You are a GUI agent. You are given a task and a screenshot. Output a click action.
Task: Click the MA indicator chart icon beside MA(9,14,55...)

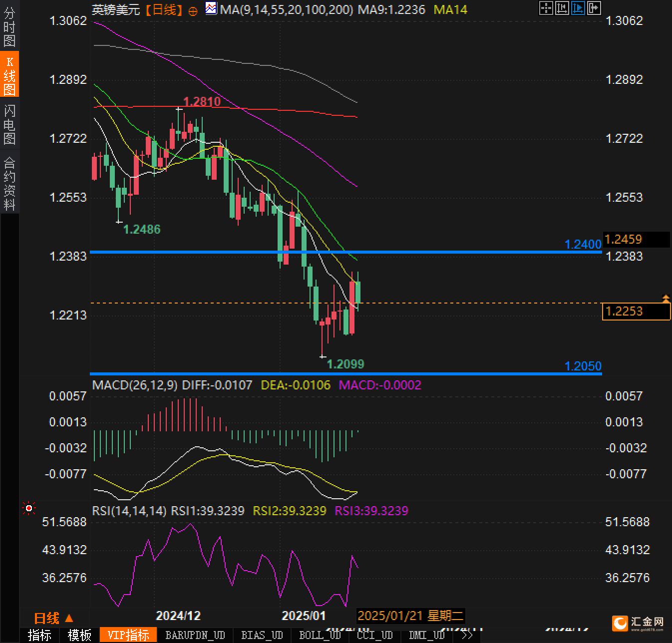[x=211, y=8]
